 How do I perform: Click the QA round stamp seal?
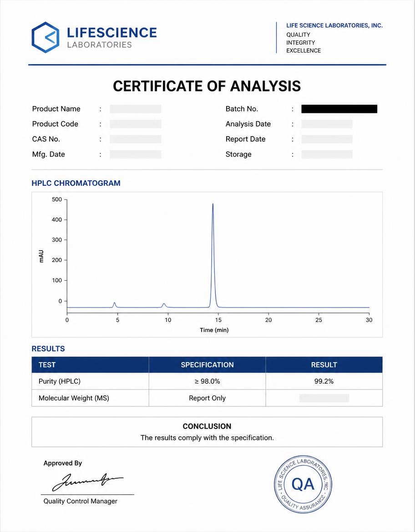point(303,484)
